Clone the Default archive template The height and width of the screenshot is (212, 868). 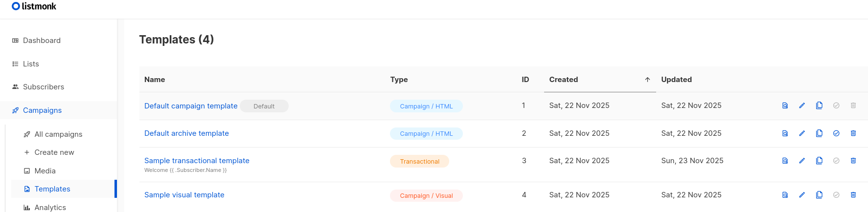[819, 133]
